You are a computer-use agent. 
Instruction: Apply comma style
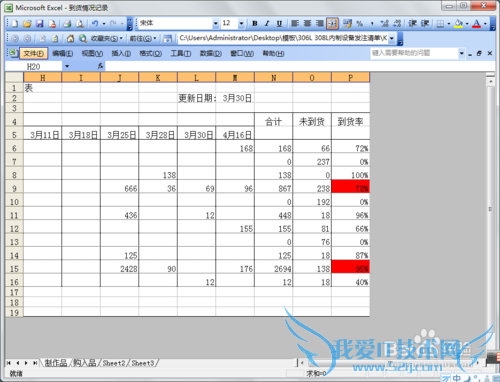click(x=372, y=23)
